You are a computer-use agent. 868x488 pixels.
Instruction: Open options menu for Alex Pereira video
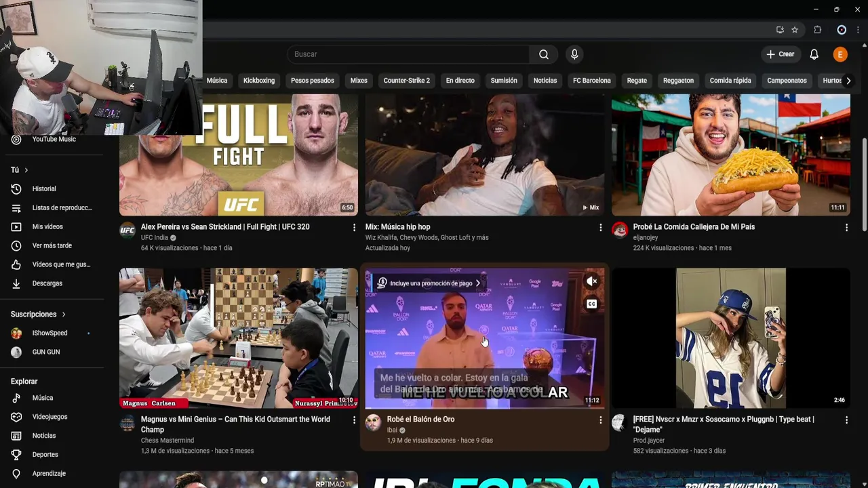[x=354, y=228]
